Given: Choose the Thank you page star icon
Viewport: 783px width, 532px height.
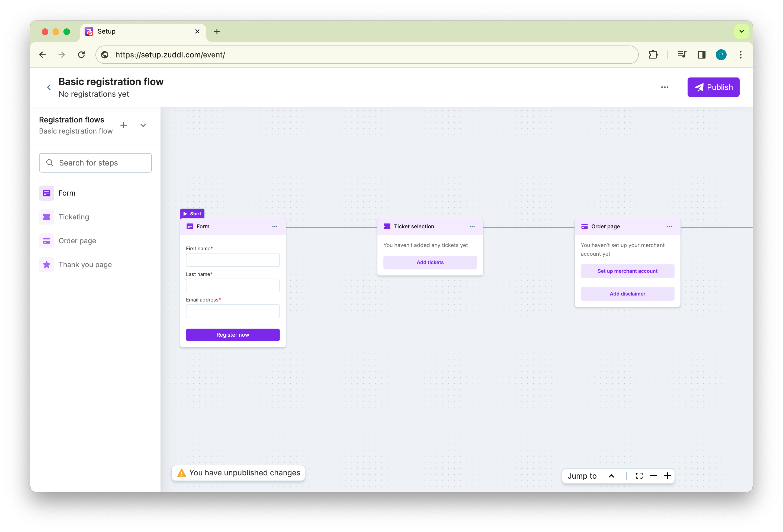Looking at the screenshot, I should [x=46, y=265].
